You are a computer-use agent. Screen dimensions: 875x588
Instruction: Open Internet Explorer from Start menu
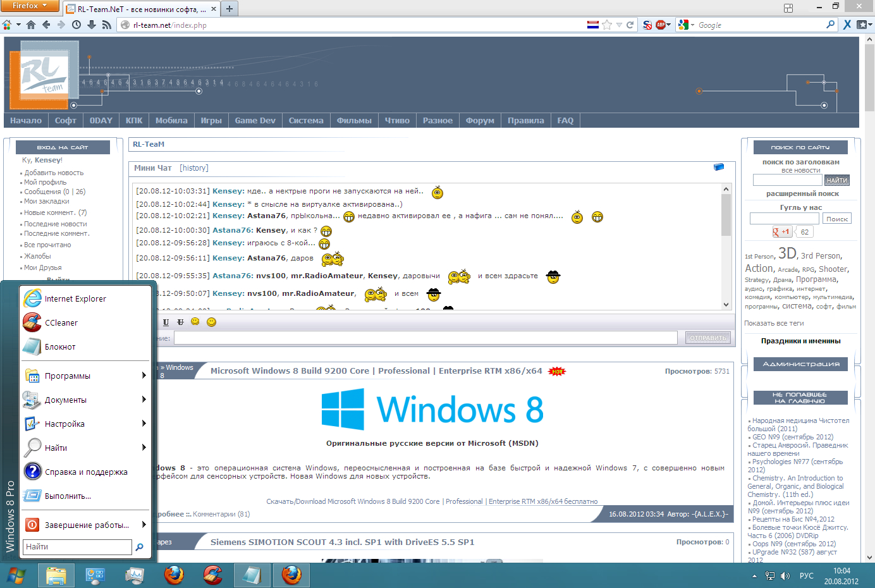point(87,298)
